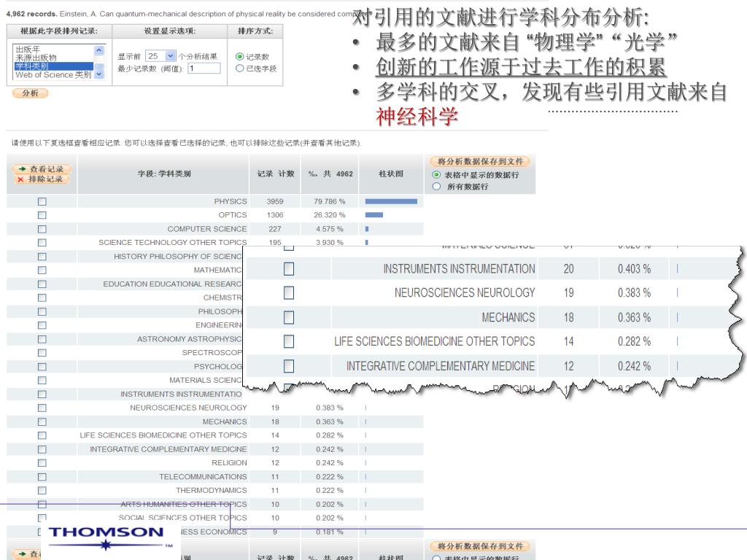Click the field list scroll-down arrow

tap(98, 74)
